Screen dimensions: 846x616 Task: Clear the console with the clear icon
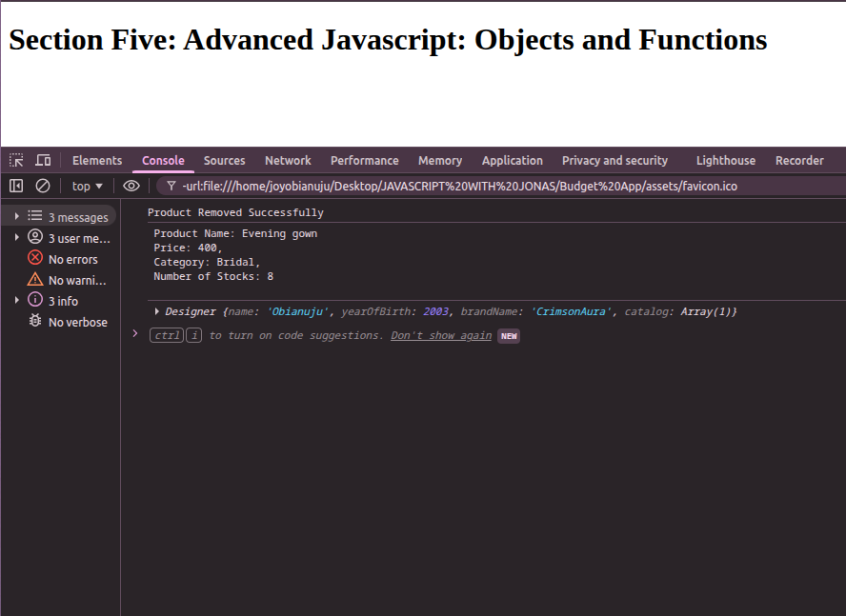tap(43, 185)
